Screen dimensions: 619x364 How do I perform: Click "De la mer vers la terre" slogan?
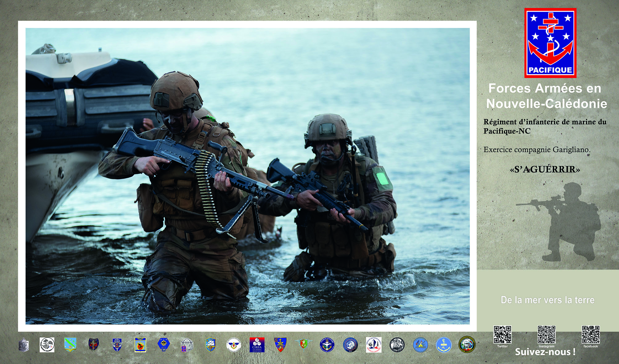click(x=547, y=300)
